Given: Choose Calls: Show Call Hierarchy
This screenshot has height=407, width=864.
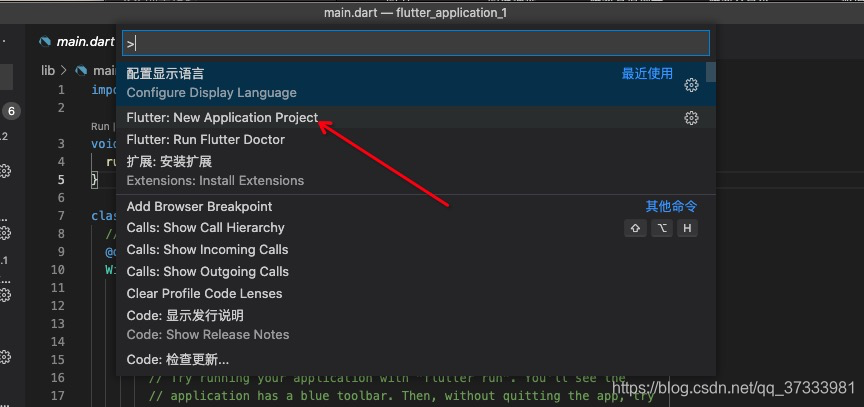Looking at the screenshot, I should coord(415,227).
